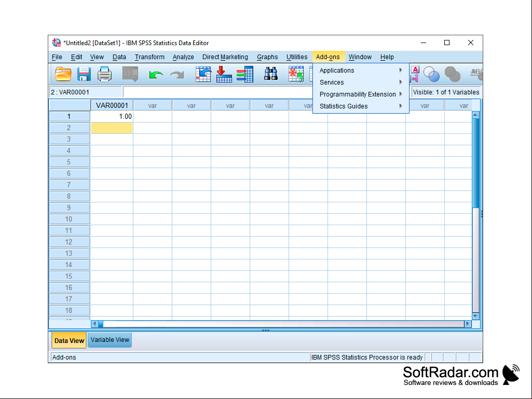Open the Graphs menu
Image resolution: width=532 pixels, height=399 pixels.
(267, 57)
